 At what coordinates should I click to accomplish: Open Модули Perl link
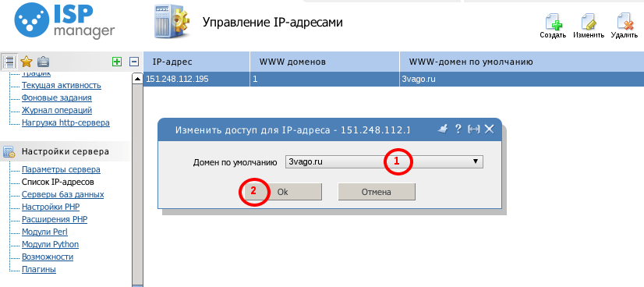tap(44, 232)
